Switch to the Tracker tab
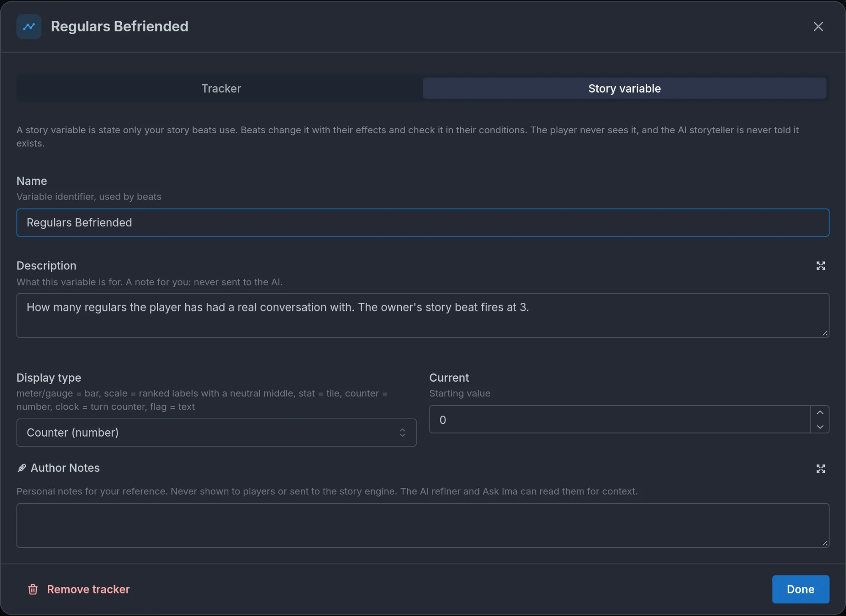846x616 pixels. click(x=221, y=88)
